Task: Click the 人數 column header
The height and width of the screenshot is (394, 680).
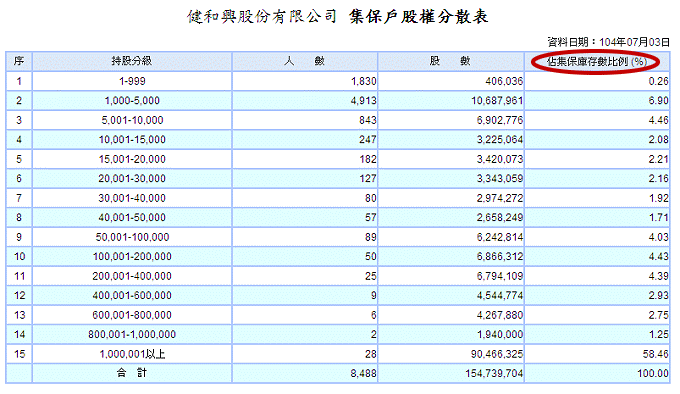Action: [304, 61]
